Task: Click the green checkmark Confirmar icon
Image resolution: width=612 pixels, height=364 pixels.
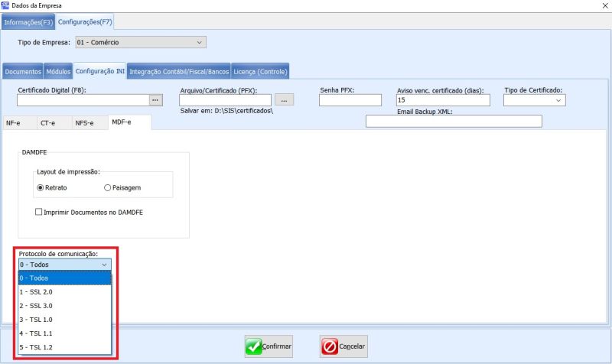Action: click(x=254, y=346)
